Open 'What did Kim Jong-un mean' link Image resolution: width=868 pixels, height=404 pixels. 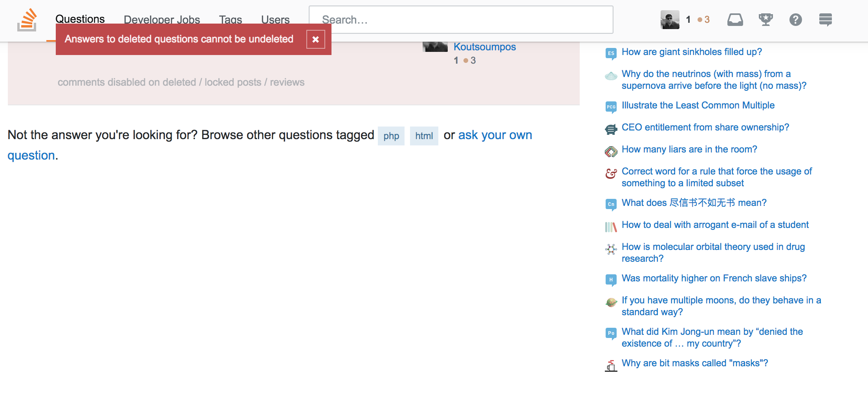coord(712,338)
